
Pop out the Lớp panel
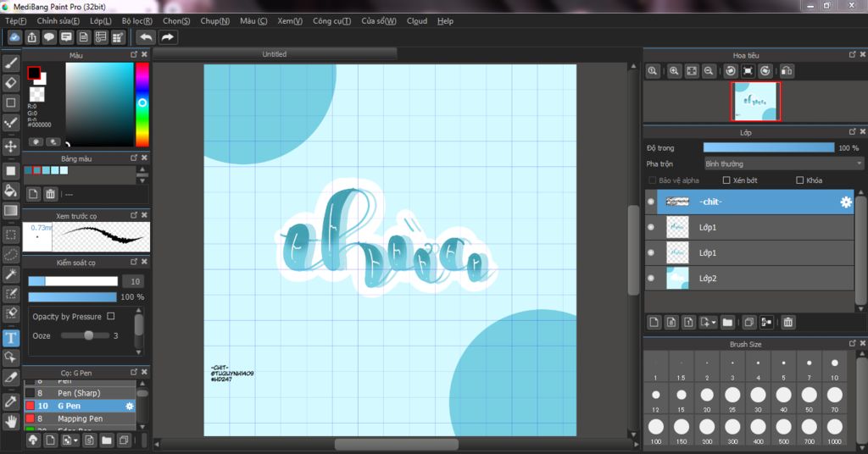click(x=853, y=131)
